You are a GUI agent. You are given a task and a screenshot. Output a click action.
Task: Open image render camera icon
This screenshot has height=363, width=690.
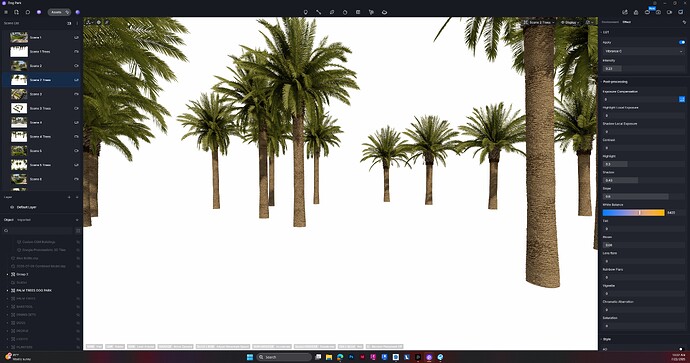click(x=658, y=12)
